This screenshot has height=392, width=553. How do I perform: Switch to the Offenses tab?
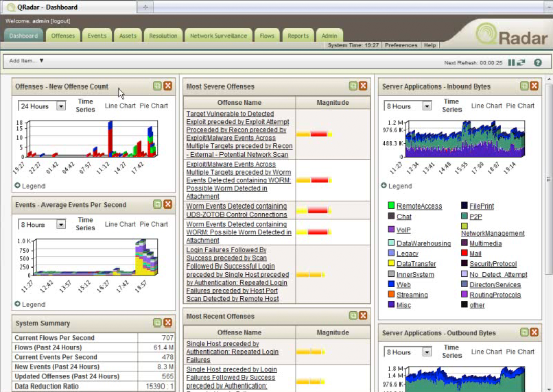(x=62, y=36)
